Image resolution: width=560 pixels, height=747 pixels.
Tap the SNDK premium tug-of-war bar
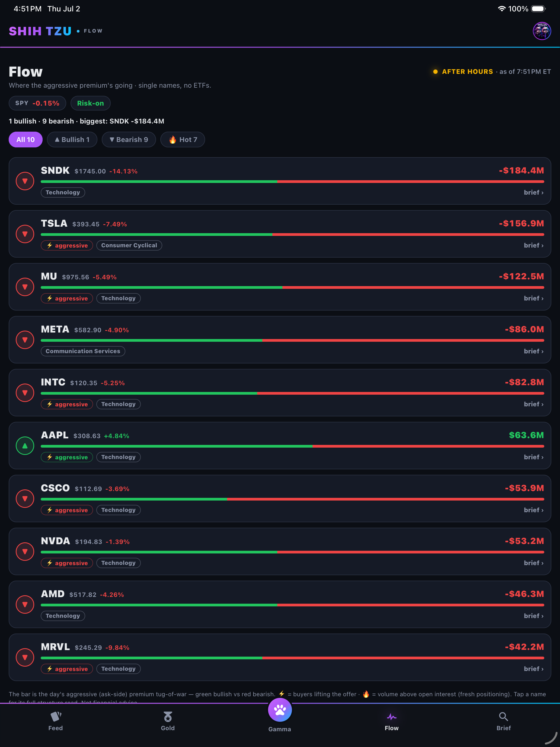pos(292,182)
